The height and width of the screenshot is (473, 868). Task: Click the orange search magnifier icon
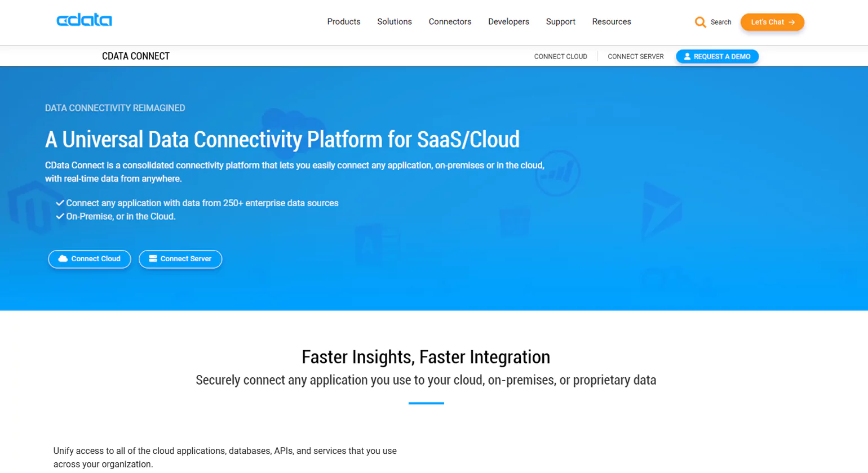[701, 22]
